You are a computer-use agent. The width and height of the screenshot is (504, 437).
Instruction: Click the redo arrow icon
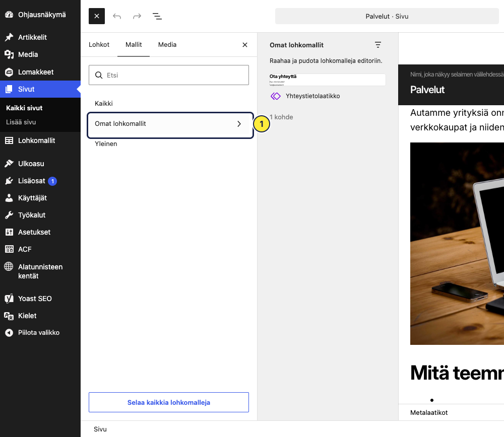coord(137,16)
